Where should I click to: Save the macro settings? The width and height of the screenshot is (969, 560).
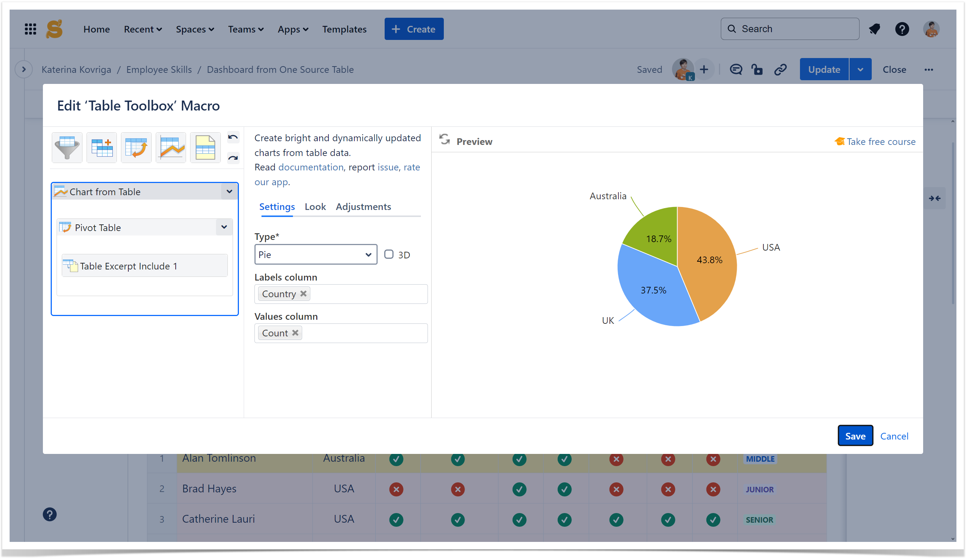click(855, 436)
